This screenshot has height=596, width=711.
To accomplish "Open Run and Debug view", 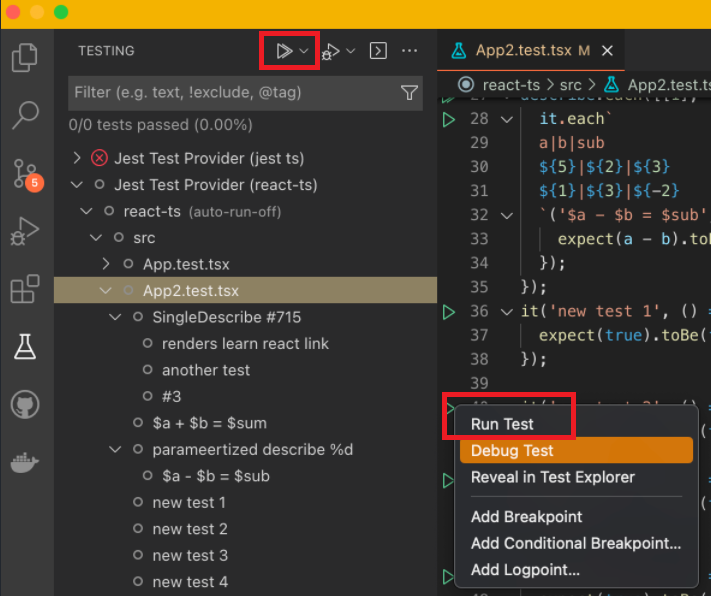I will point(24,231).
